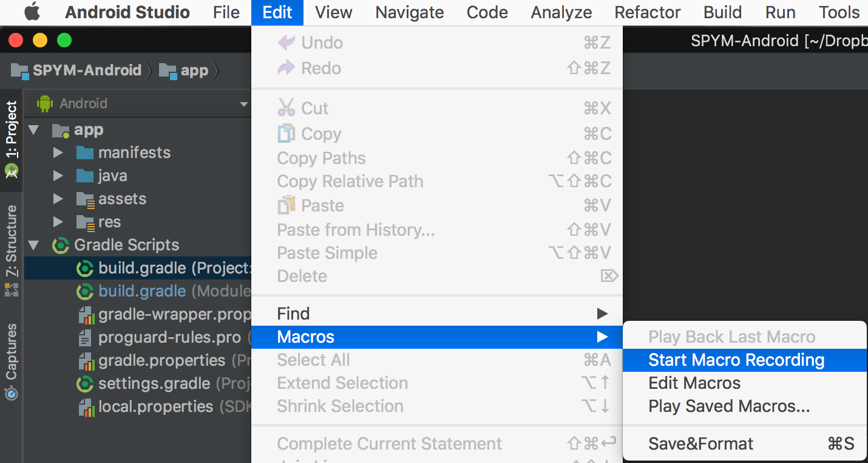
Task: Select Edit Macros in the submenu
Action: (x=694, y=383)
